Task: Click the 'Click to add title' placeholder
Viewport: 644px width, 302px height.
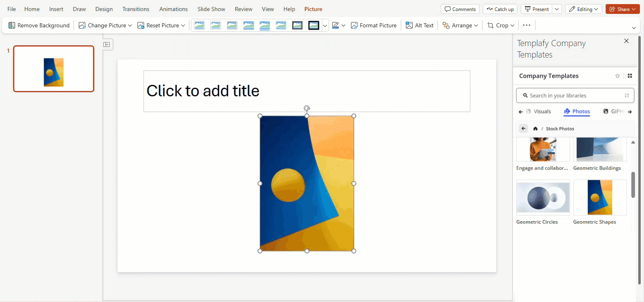Action: [x=307, y=91]
